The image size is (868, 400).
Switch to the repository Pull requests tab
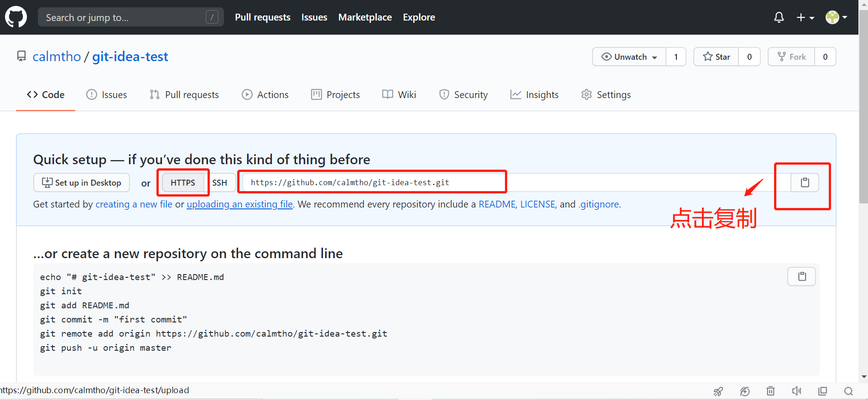(x=184, y=94)
